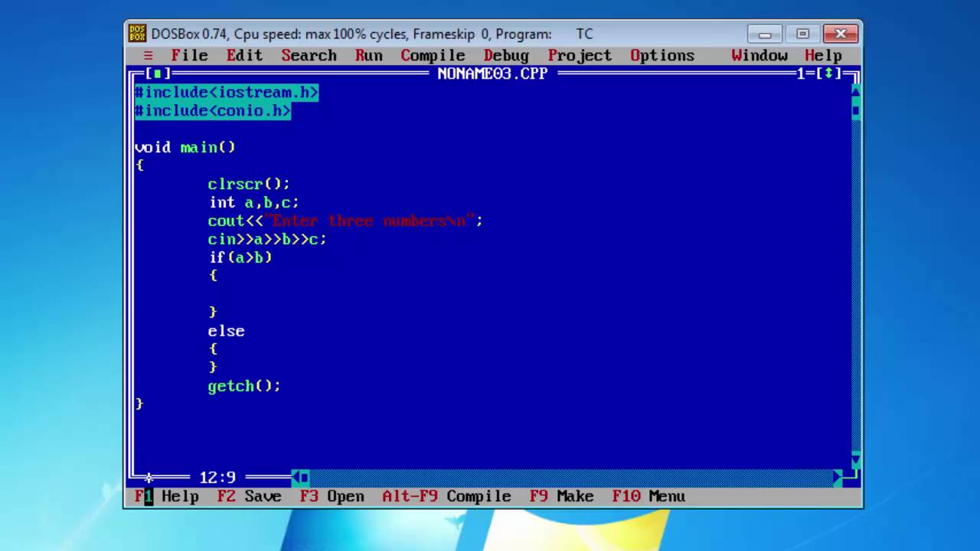Open the ≡ system menu
This screenshot has width=980, height=551.
point(149,55)
